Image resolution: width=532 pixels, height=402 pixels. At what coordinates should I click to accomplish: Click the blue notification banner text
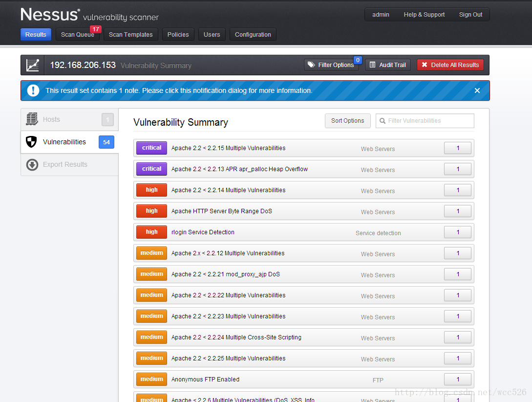[179, 90]
